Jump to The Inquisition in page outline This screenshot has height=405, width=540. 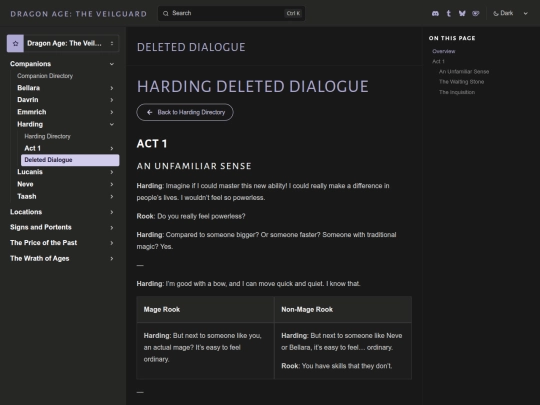click(457, 92)
